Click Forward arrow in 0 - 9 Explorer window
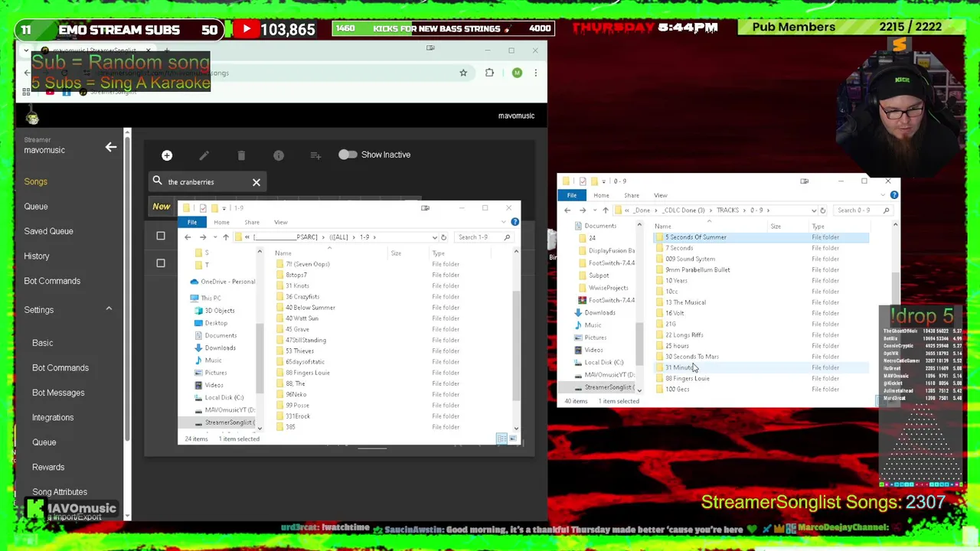 583,210
